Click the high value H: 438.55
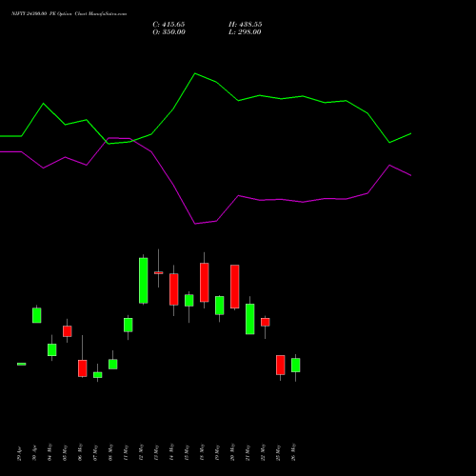Image resolution: width=476 pixels, height=476 pixels. click(x=245, y=25)
